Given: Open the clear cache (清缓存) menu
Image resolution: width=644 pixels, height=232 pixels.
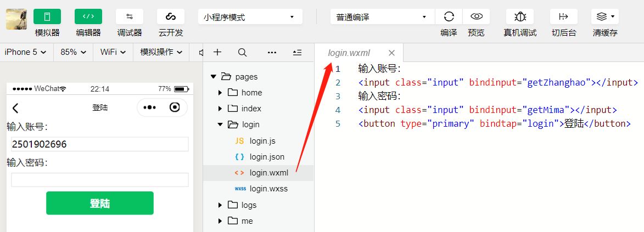Looking at the screenshot, I should pyautogui.click(x=605, y=17).
